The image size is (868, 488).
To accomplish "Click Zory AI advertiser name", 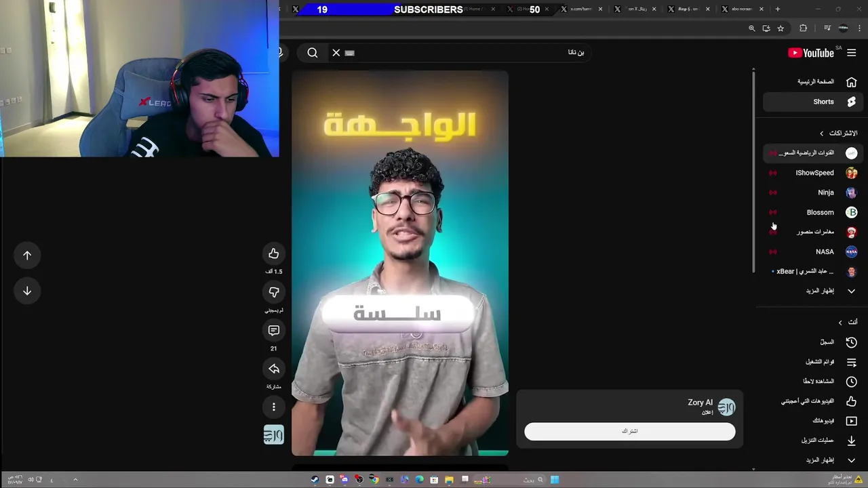I will 701,403.
